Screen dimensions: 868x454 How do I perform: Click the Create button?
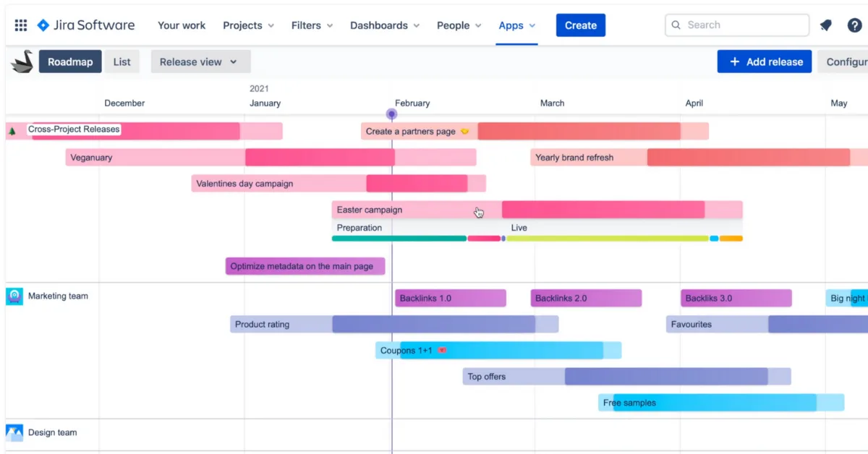pyautogui.click(x=580, y=25)
